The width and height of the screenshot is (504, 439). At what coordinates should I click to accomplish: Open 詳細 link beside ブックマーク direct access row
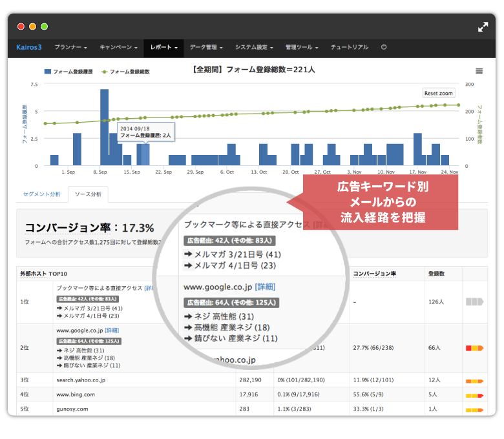pos(149,288)
